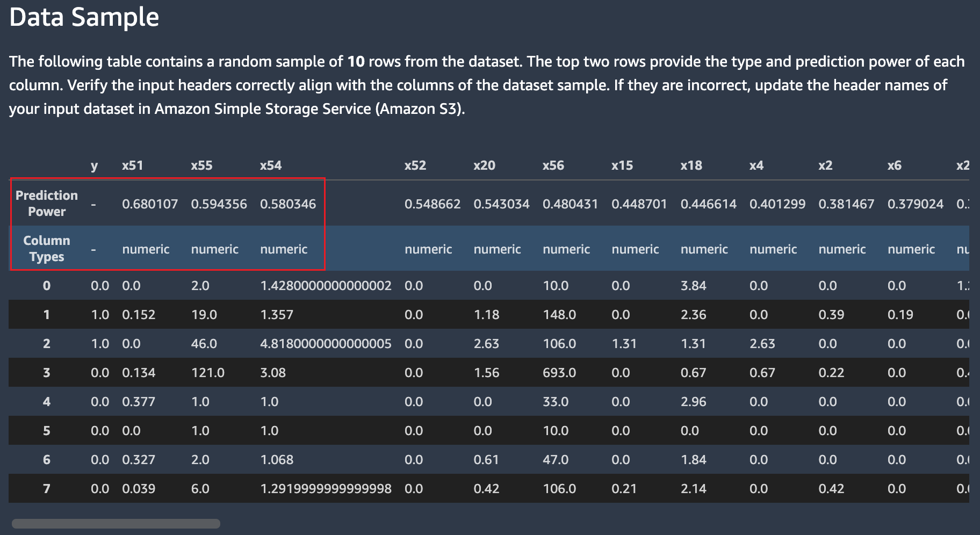Click prediction power value 0.680107
The width and height of the screenshot is (980, 535).
pyautogui.click(x=150, y=204)
